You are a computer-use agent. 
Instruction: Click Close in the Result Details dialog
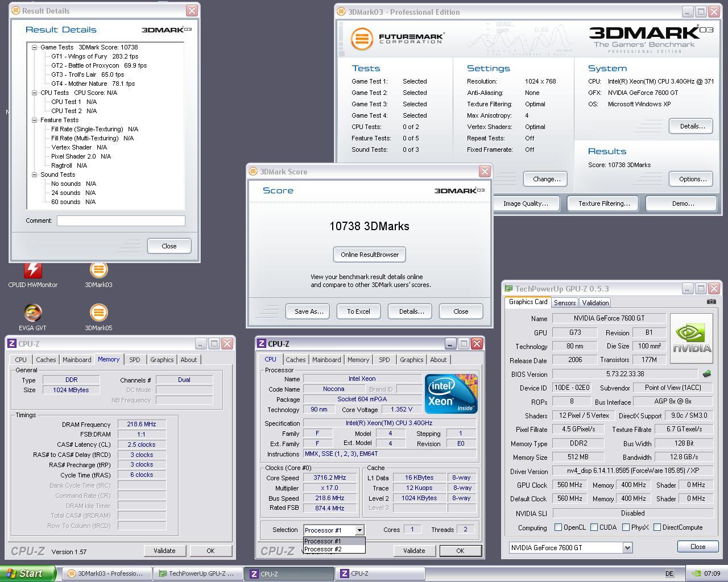coord(169,246)
